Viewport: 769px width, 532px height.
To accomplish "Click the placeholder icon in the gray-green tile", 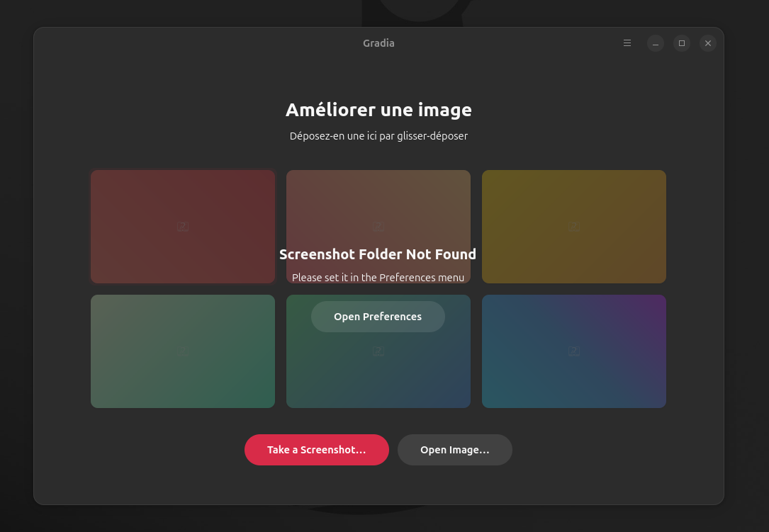I will [x=183, y=351].
